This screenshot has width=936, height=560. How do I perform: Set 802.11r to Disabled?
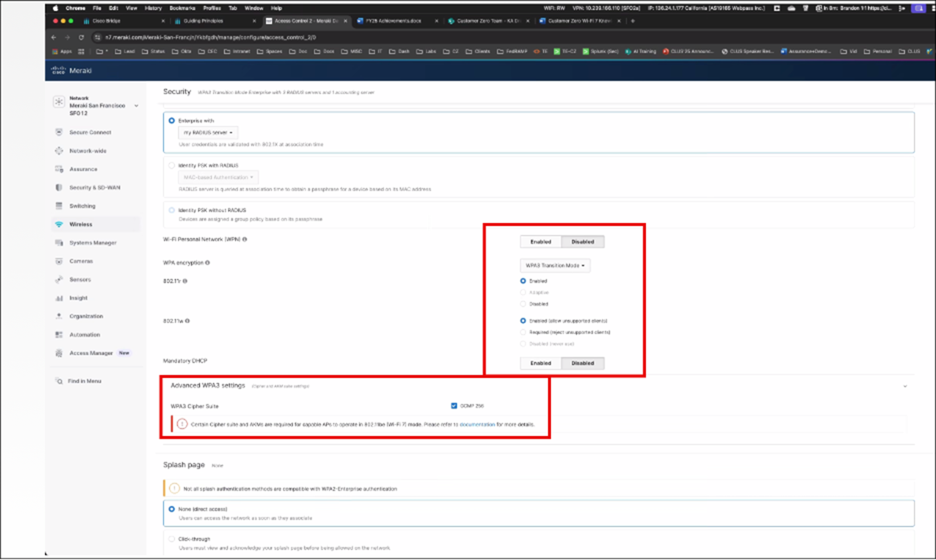(x=523, y=304)
